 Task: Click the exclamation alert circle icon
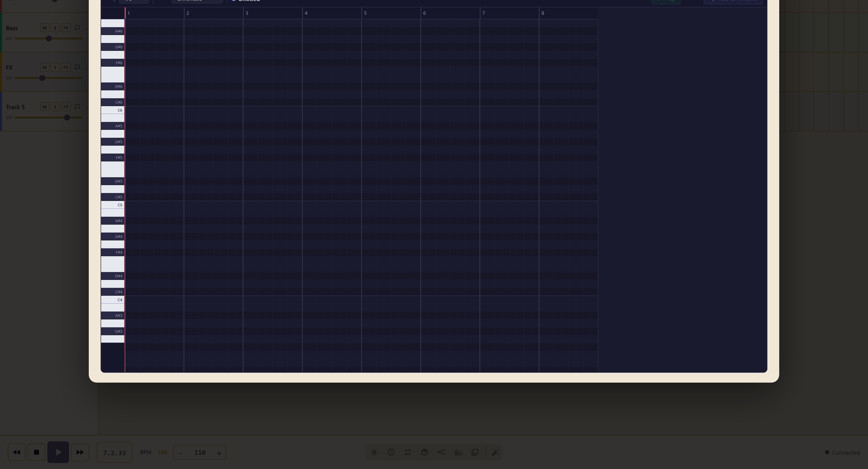[x=391, y=452]
